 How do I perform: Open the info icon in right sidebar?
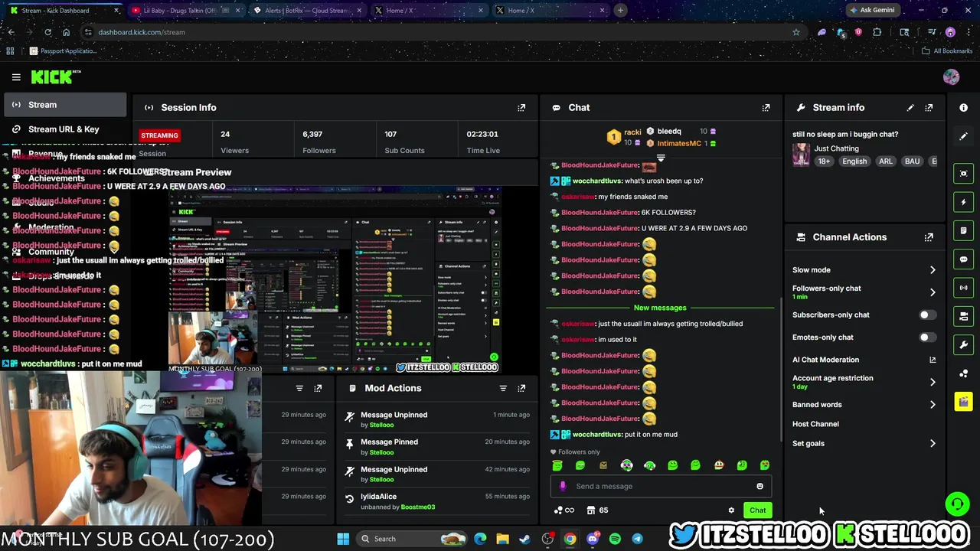[963, 108]
